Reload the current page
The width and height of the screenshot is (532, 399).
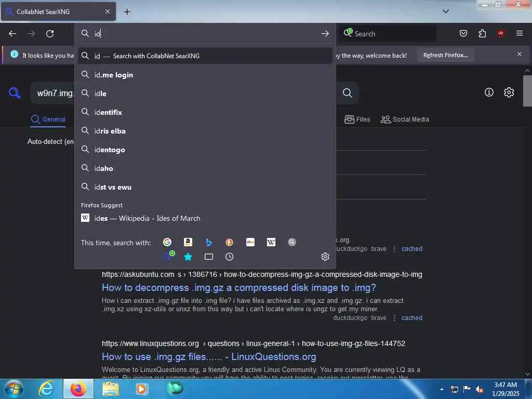point(50,34)
